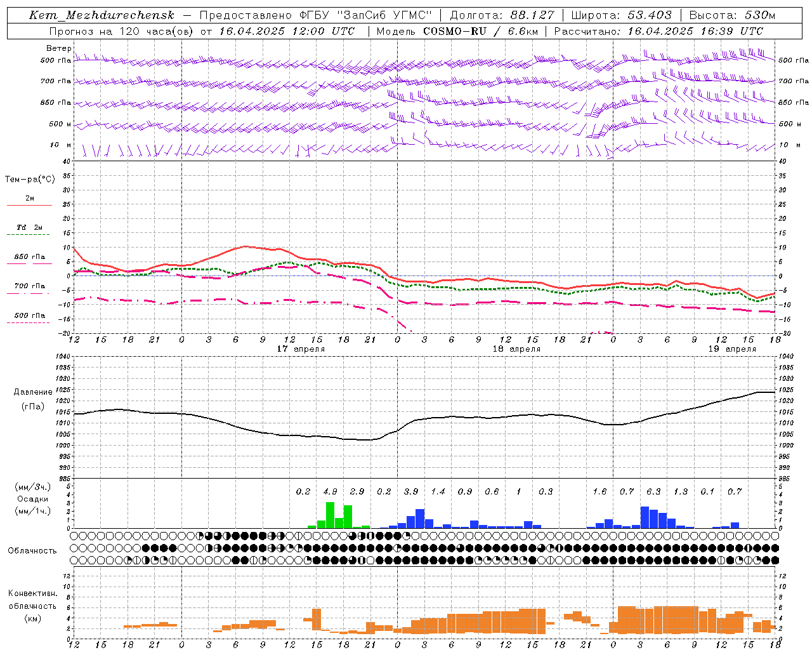The image size is (812, 650).
Task: Click the 'Td 2м' dew point legend entry
Action: click(x=29, y=227)
